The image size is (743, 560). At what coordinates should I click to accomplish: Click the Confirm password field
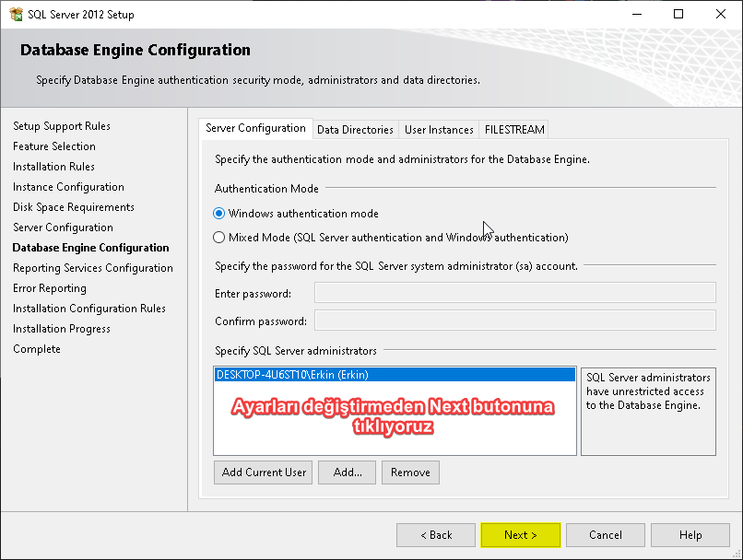(514, 321)
